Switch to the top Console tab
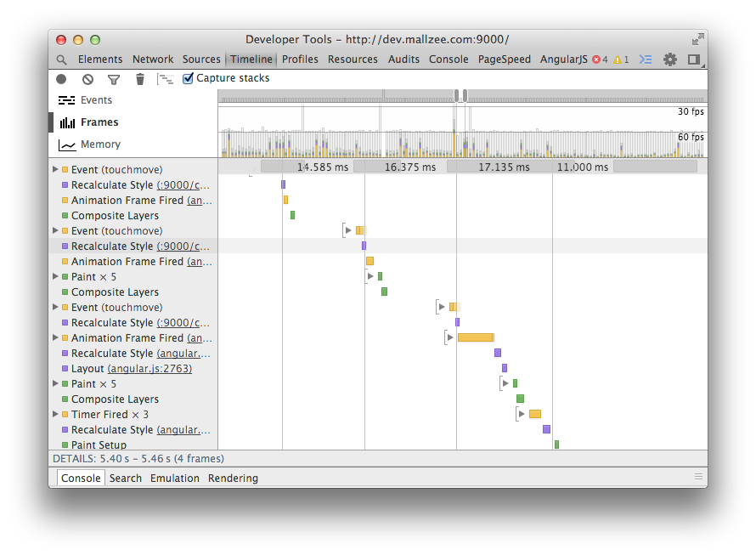Image resolution: width=756 pixels, height=555 pixels. pos(449,59)
